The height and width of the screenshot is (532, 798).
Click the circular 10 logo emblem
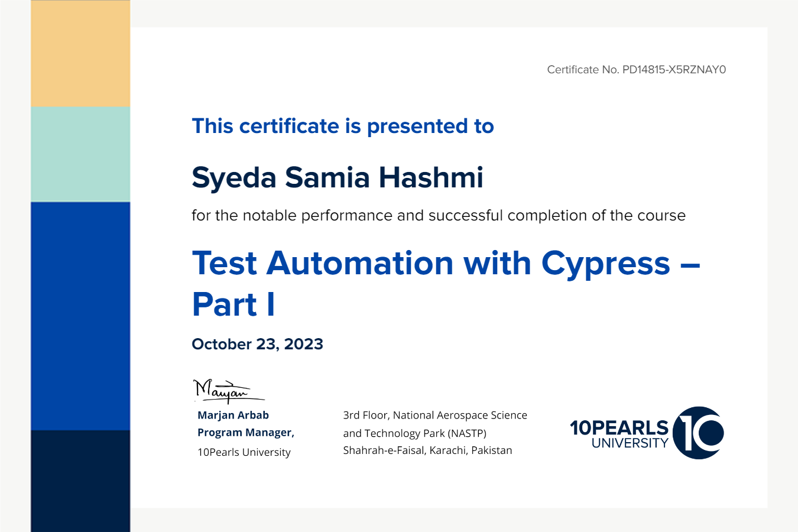click(x=698, y=433)
